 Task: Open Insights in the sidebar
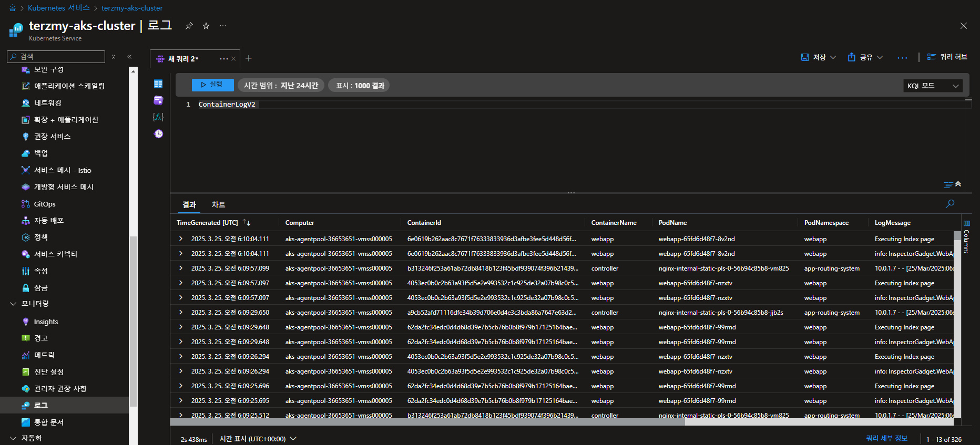tap(46, 322)
